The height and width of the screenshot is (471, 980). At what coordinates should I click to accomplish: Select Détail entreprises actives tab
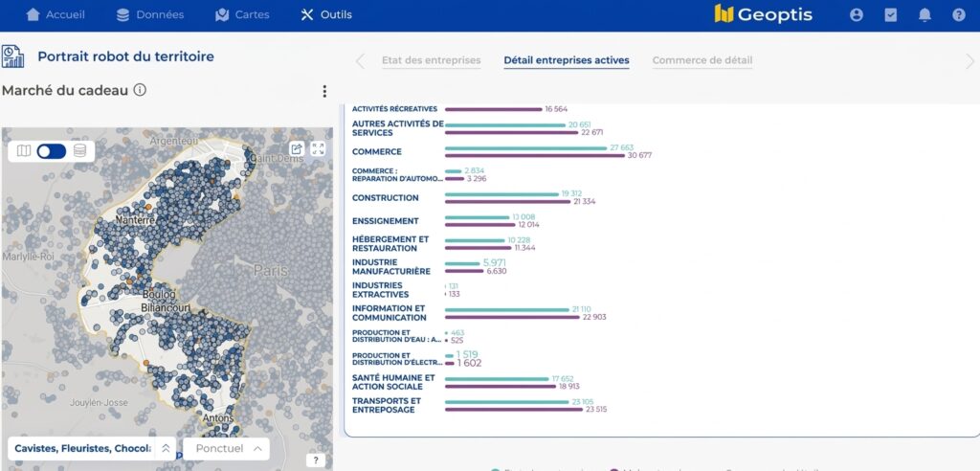[567, 60]
